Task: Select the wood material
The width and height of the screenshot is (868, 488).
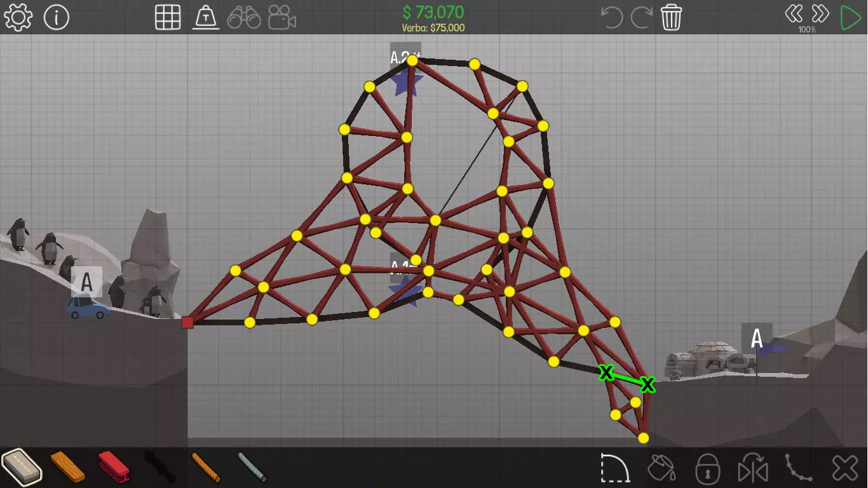Action: point(67,467)
